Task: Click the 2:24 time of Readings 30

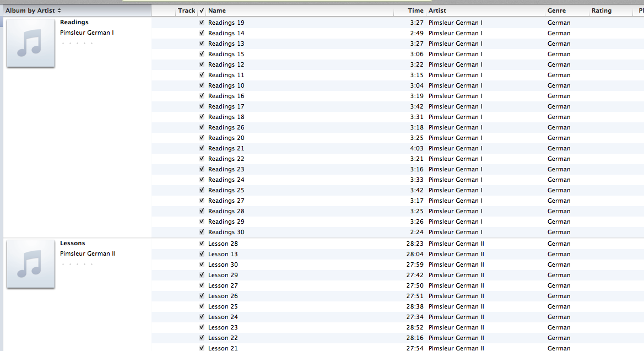Action: [x=416, y=232]
